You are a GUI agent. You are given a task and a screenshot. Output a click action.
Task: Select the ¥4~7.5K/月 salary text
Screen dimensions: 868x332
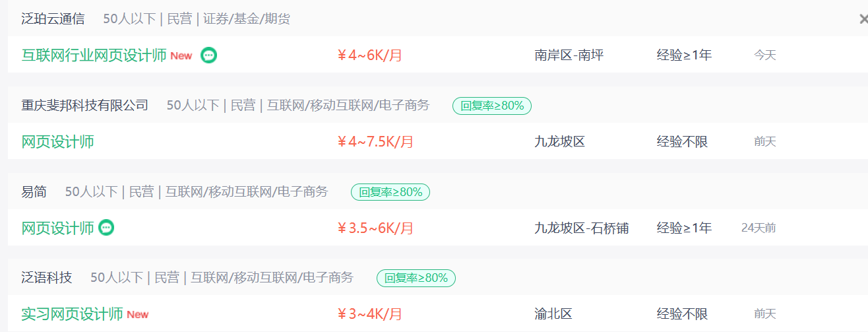[375, 141]
